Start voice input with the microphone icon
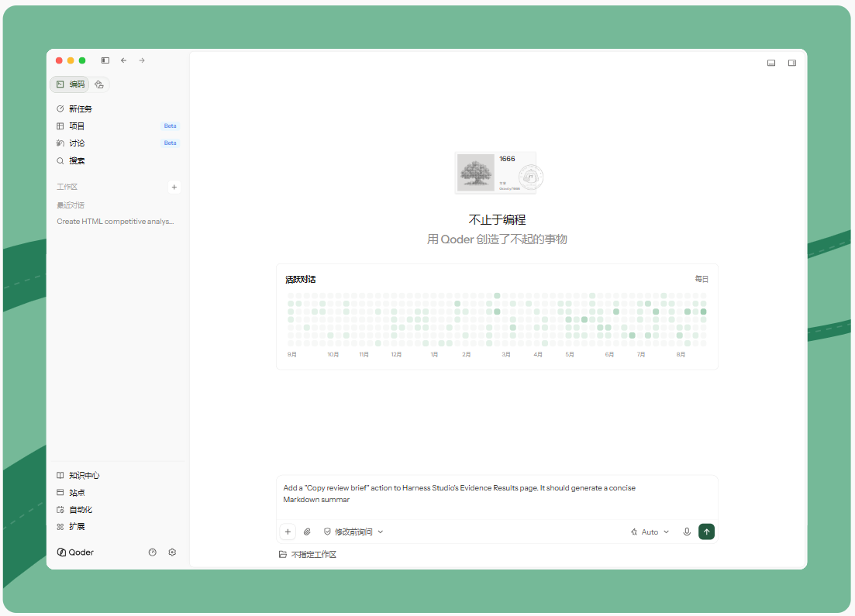This screenshot has height=616, width=855. [x=687, y=532]
